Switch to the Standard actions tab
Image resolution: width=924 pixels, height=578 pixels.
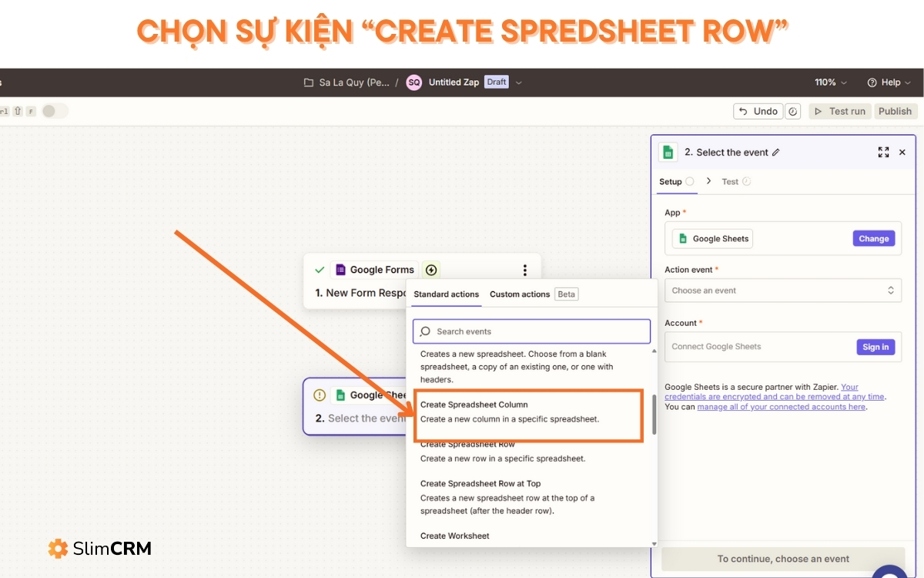point(446,294)
